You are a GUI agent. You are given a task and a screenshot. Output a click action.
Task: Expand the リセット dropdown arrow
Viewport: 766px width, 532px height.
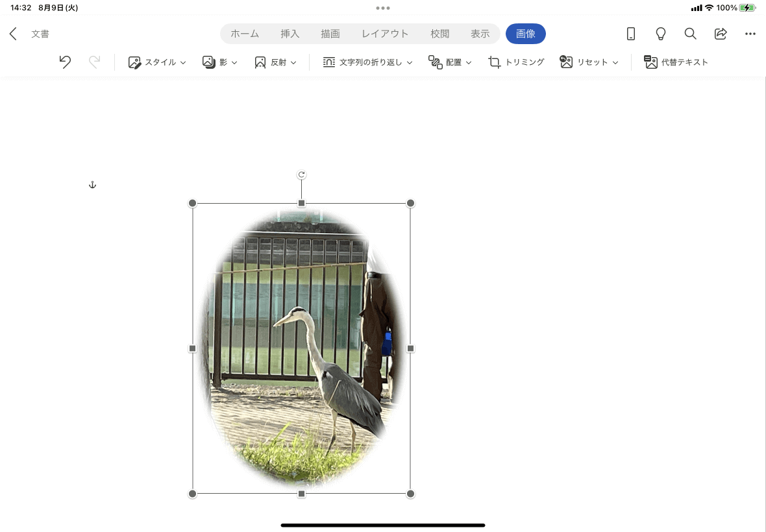[x=615, y=63]
